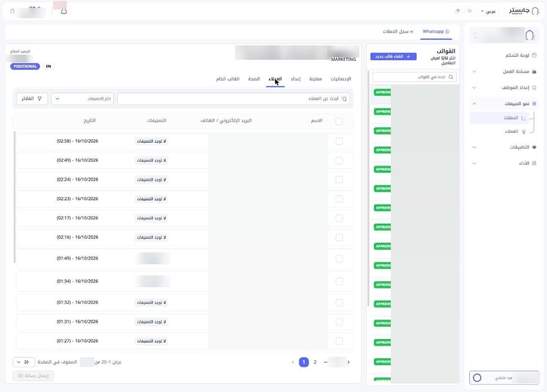
Task: Go to the القالب الخام tab
Action: pyautogui.click(x=228, y=79)
